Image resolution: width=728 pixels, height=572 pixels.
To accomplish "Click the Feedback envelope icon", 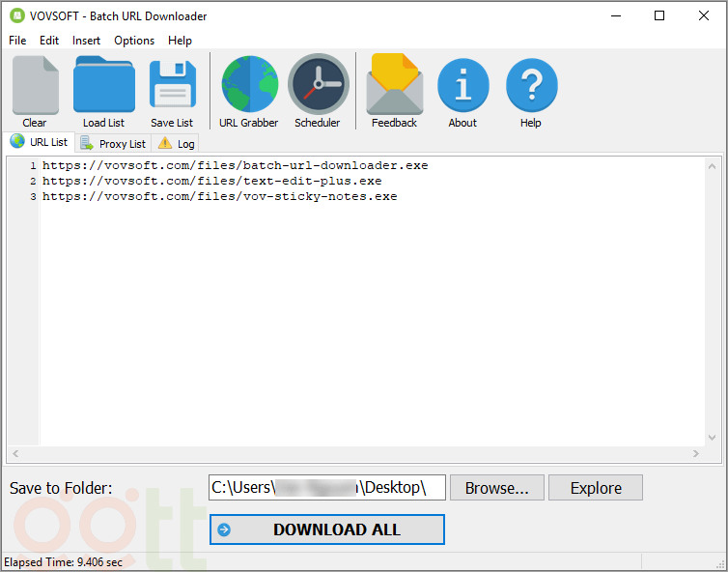I will 394,87.
